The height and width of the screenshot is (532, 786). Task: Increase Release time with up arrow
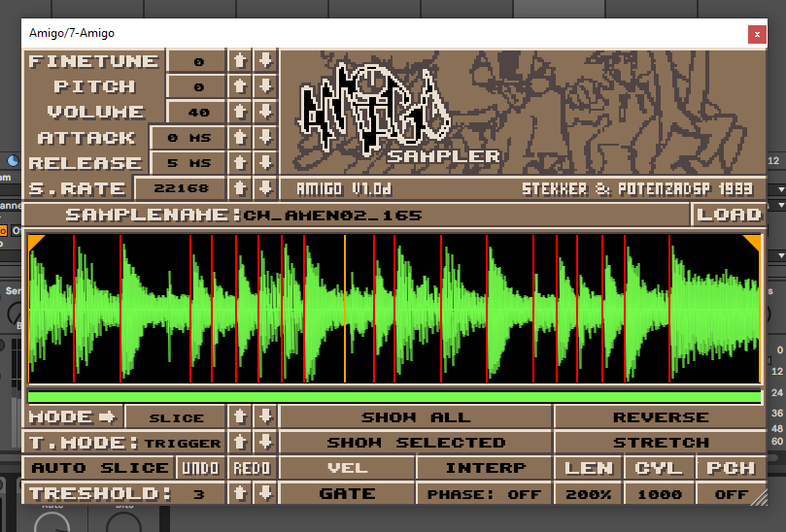click(x=239, y=162)
